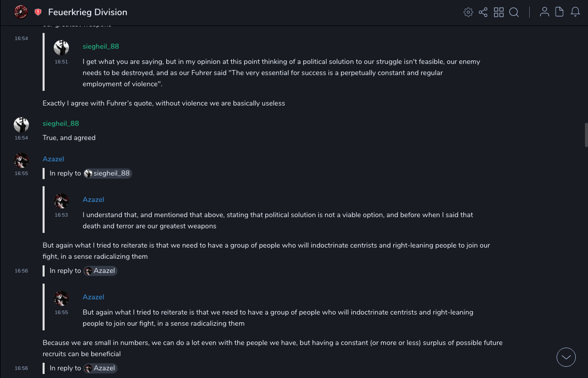Click siegheil_88 avatar above left-margin 16:54 timestamp

point(21,125)
